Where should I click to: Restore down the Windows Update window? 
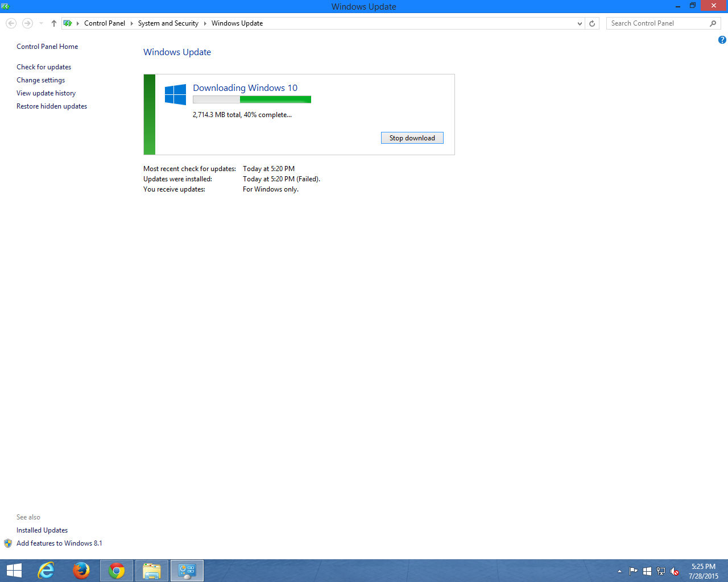point(693,6)
